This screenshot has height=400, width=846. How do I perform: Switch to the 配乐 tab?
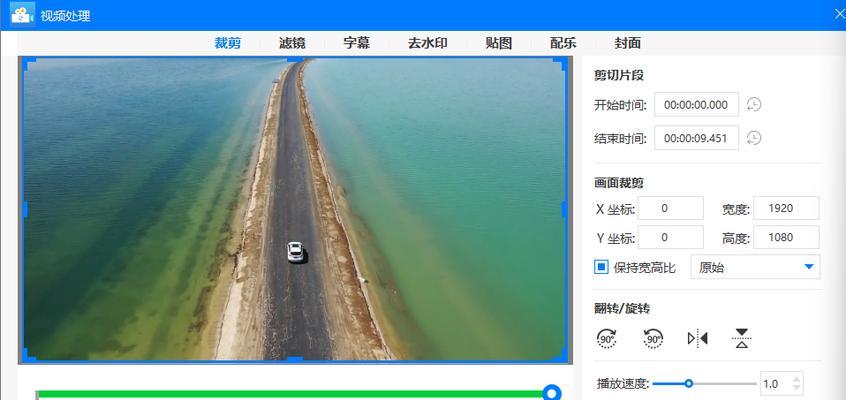(563, 43)
